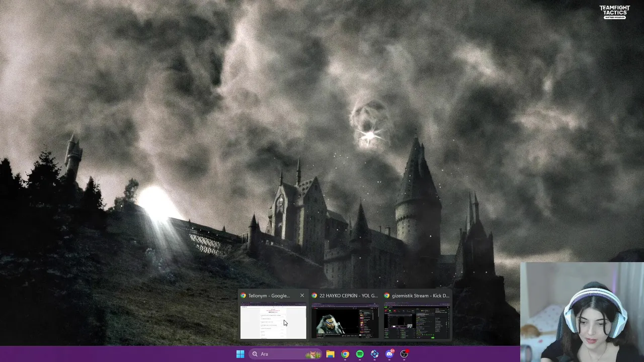Close the Tellonym window preview

[x=302, y=296]
